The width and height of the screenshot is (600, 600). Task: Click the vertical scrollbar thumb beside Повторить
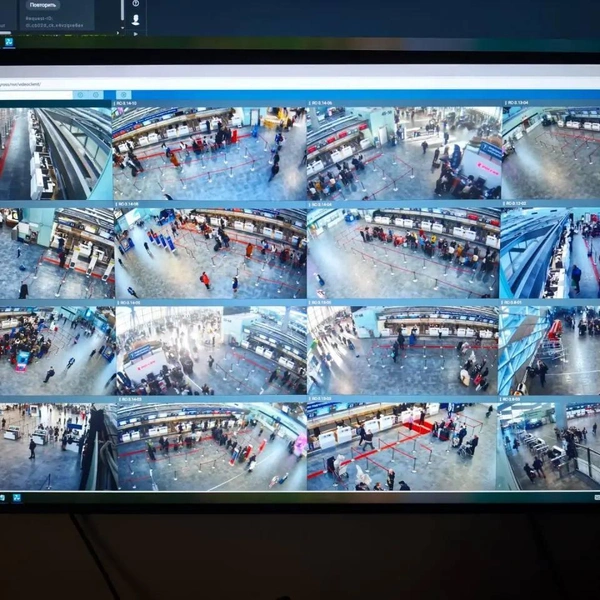[122, 10]
